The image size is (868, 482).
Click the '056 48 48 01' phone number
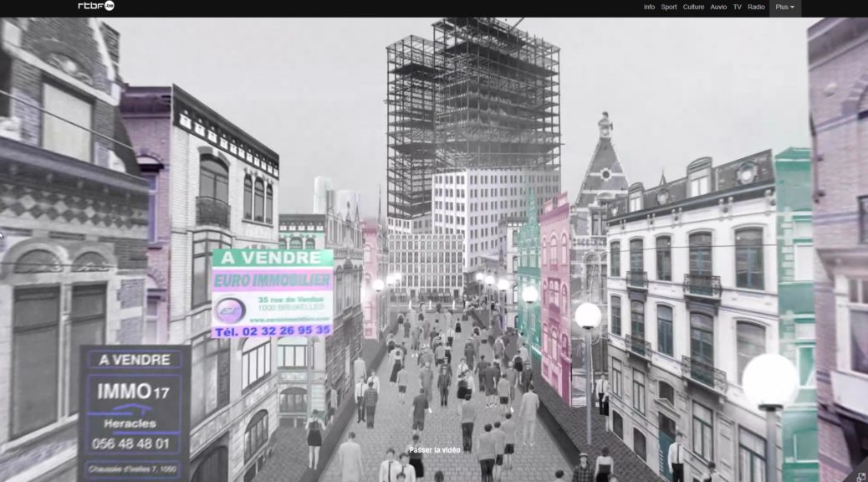[x=130, y=444]
